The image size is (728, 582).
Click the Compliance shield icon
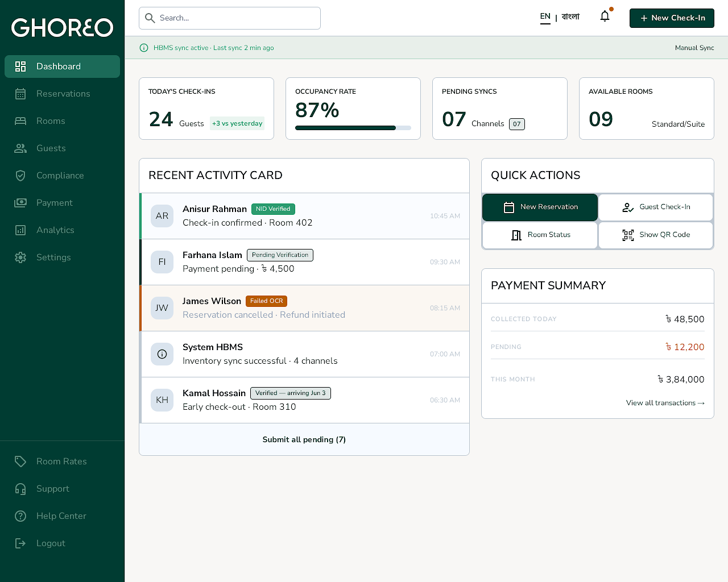coord(20,176)
